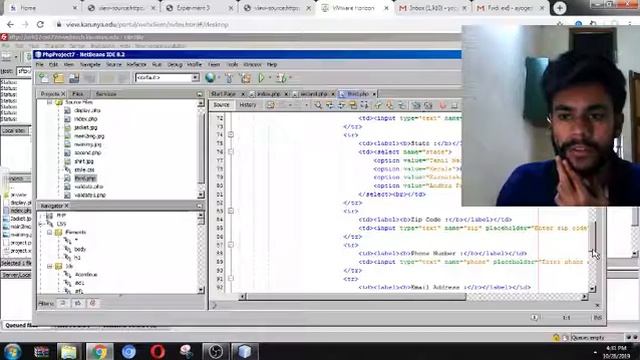Open the Windows Start orb
640x360 pixels.
[12, 351]
